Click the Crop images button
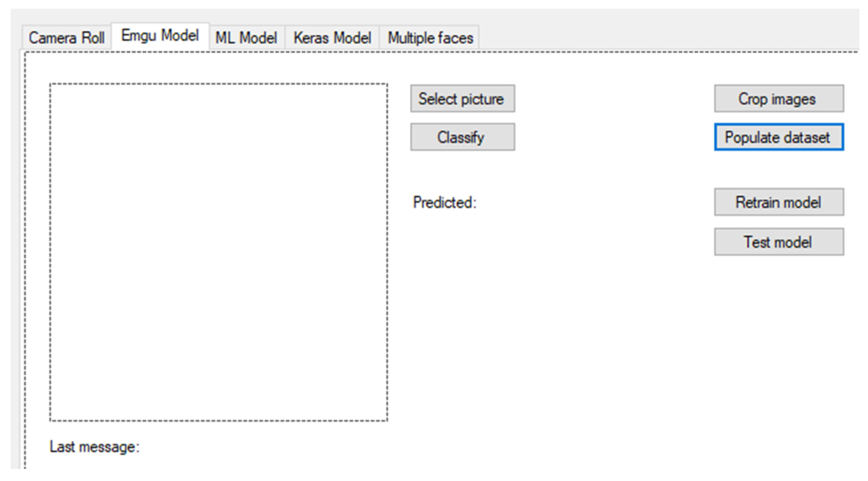Image resolution: width=868 pixels, height=481 pixels. pos(778,99)
